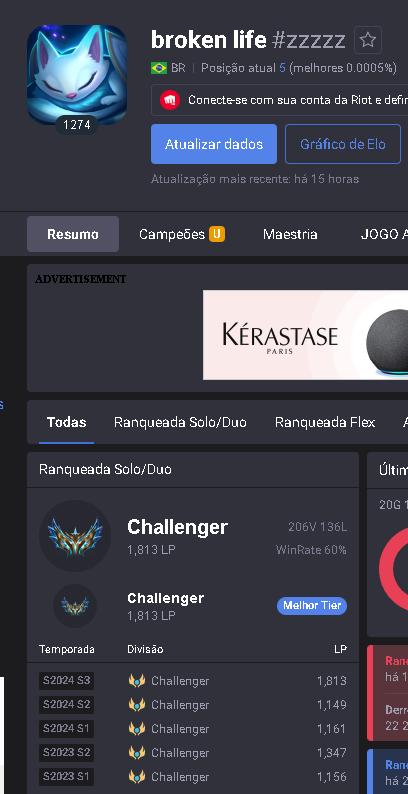Click the broken life summoner name
This screenshot has height=794, width=408.
click(209, 39)
